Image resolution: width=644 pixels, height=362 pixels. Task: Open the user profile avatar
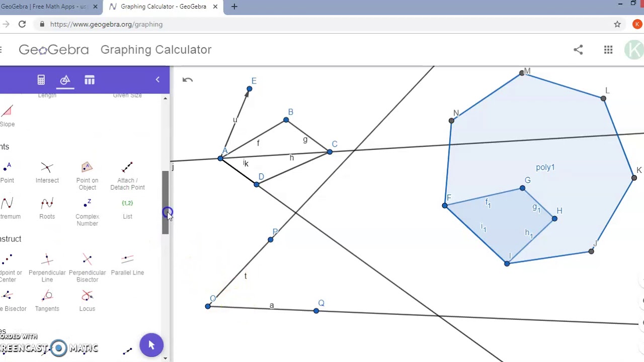[634, 49]
